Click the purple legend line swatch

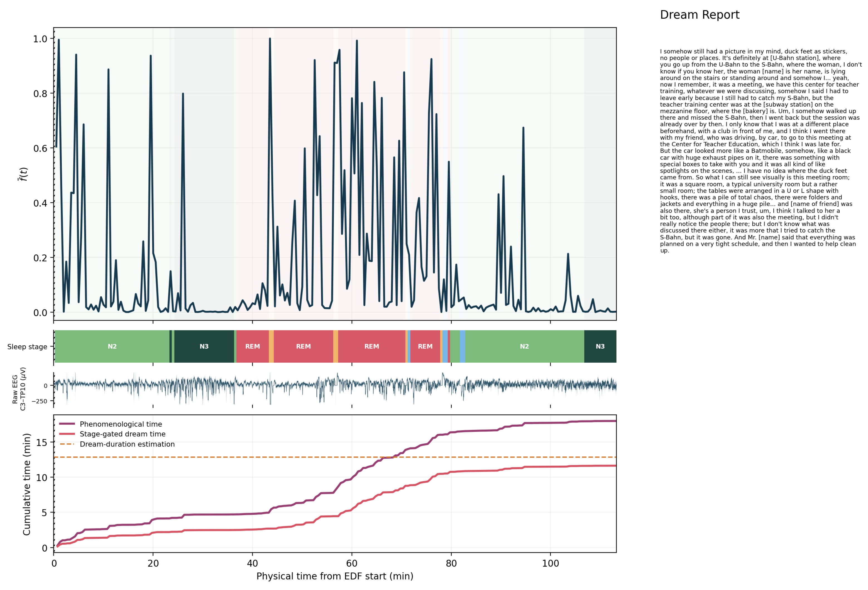coord(67,424)
